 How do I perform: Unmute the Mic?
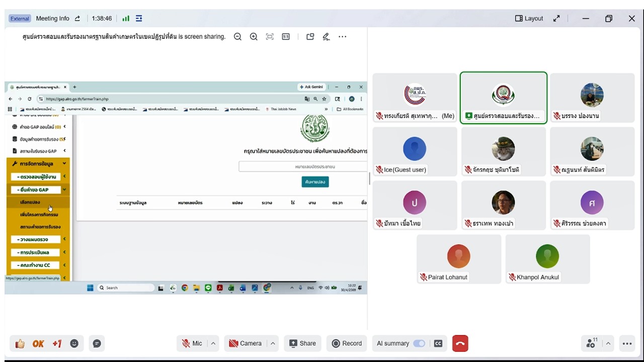[x=192, y=343]
